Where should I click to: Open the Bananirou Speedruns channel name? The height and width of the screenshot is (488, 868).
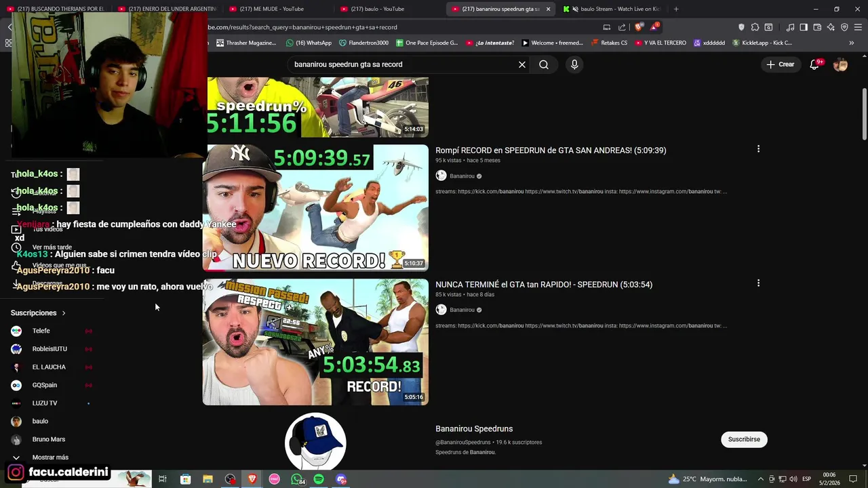474,429
